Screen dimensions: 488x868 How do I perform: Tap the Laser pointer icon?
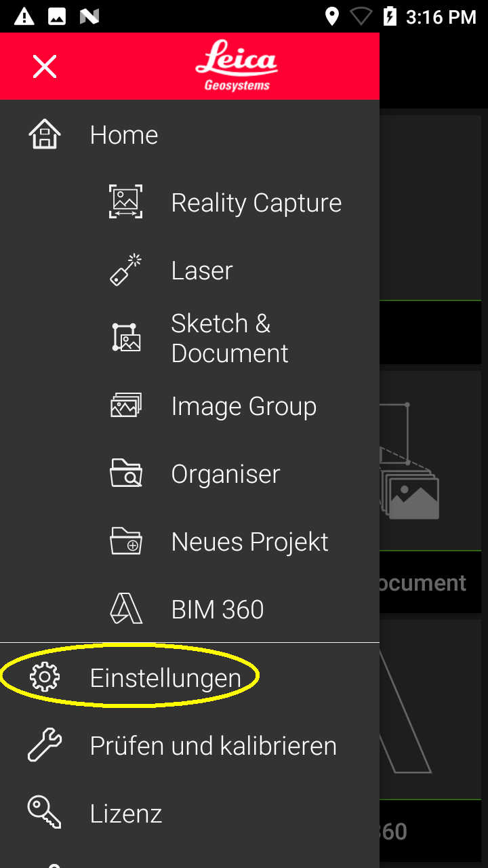[x=126, y=270]
